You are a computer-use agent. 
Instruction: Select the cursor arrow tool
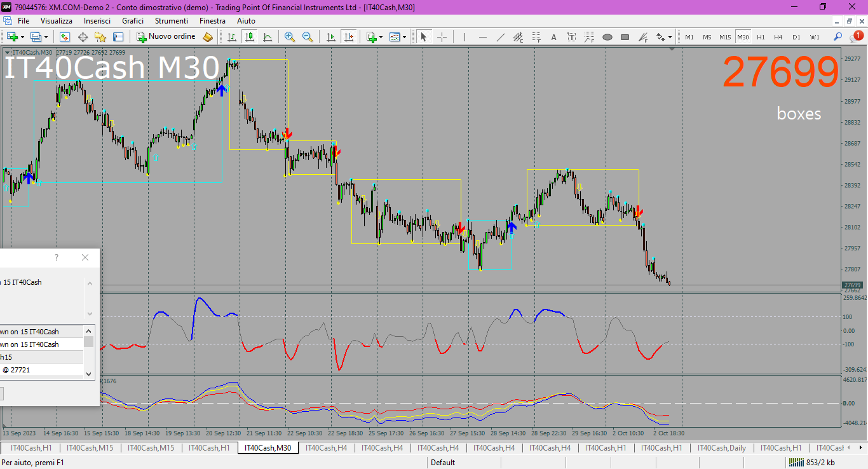tap(424, 37)
